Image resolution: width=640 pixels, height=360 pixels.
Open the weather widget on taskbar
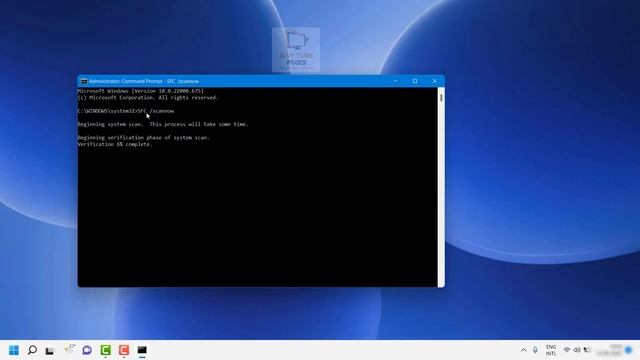(x=70, y=349)
